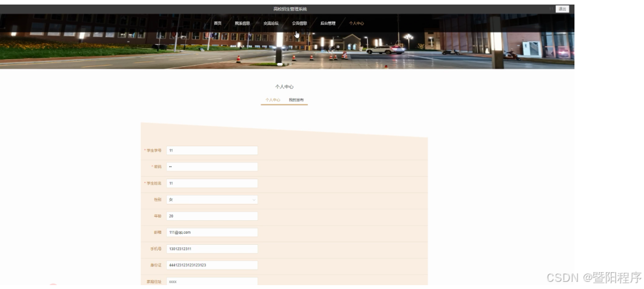Click the 年龄 field containing 20
This screenshot has width=644, height=289.
click(212, 216)
